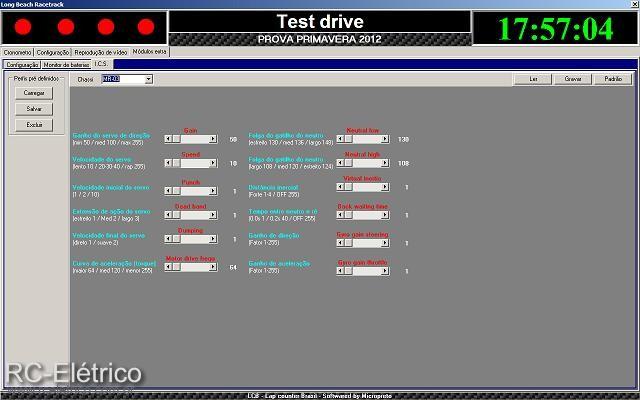
Task: Click the Chassi text field
Action: coord(123,79)
